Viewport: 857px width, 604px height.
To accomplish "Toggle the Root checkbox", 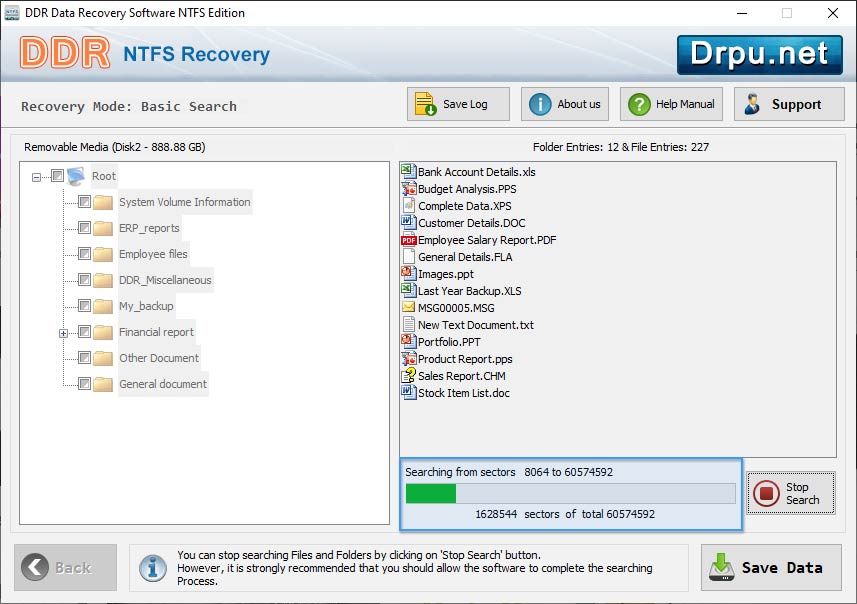I will pos(57,175).
